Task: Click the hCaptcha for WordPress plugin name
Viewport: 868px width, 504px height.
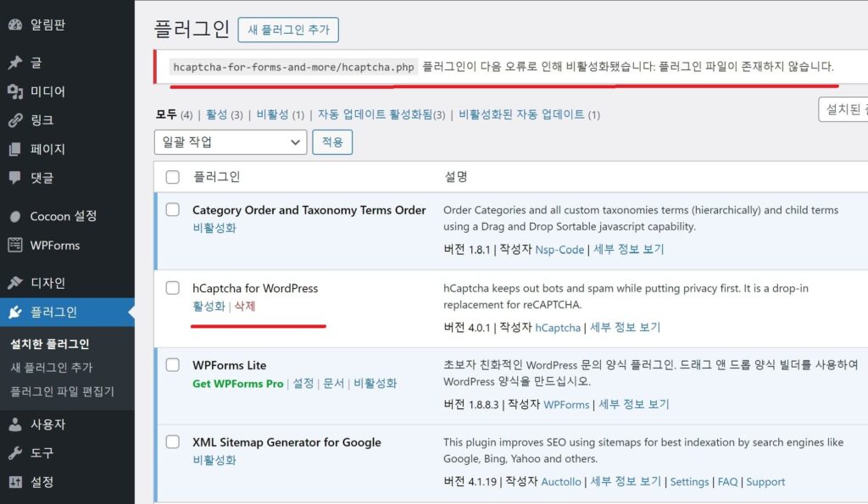Action: pos(255,288)
